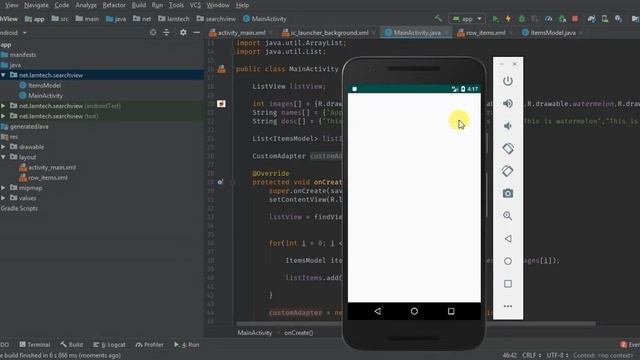Viewport: 640px width, 360px height.
Task: Switch to row_items.xml editor tab
Action: pyautogui.click(x=486, y=33)
